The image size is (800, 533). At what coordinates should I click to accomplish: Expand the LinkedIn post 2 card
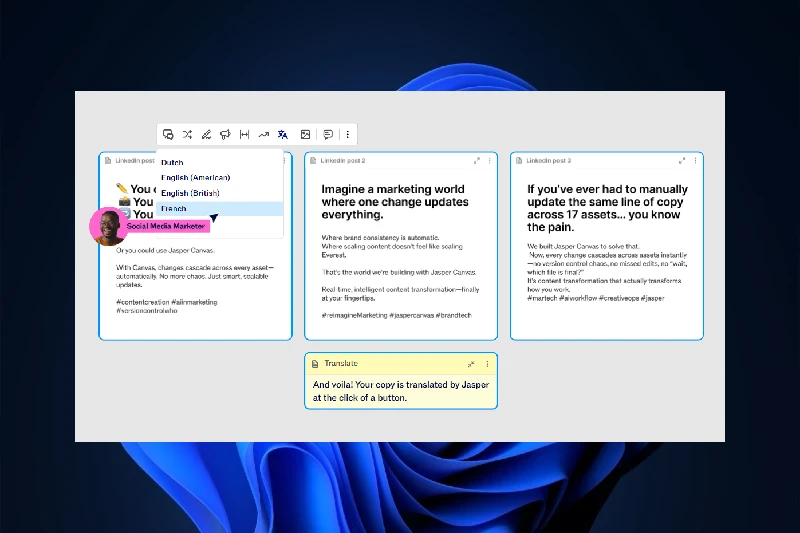tap(476, 161)
